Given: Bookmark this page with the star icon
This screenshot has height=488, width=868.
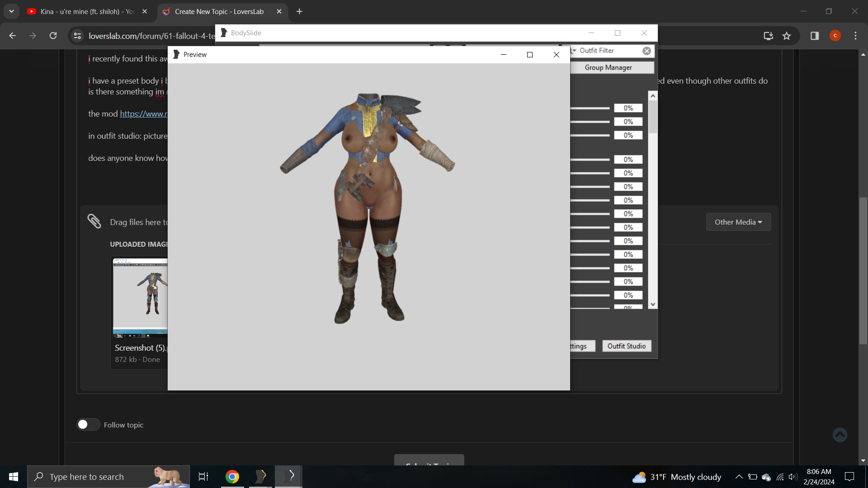Looking at the screenshot, I should pos(787,36).
